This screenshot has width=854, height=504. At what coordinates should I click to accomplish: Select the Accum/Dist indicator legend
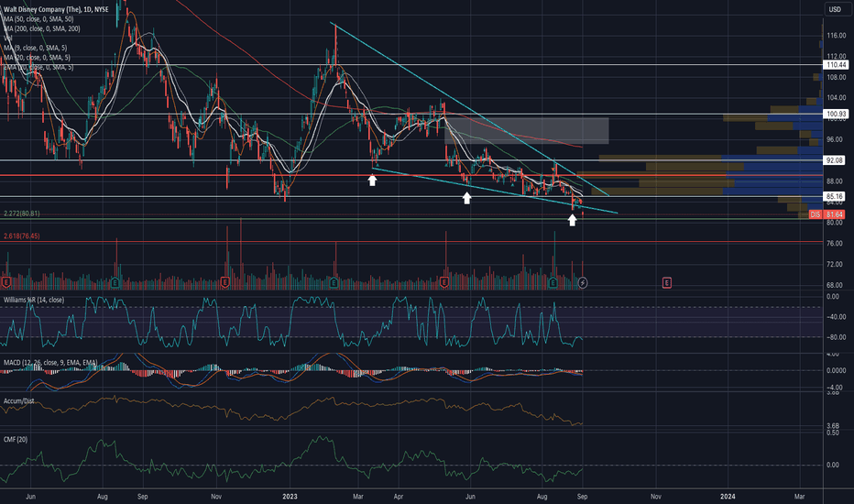[19, 401]
